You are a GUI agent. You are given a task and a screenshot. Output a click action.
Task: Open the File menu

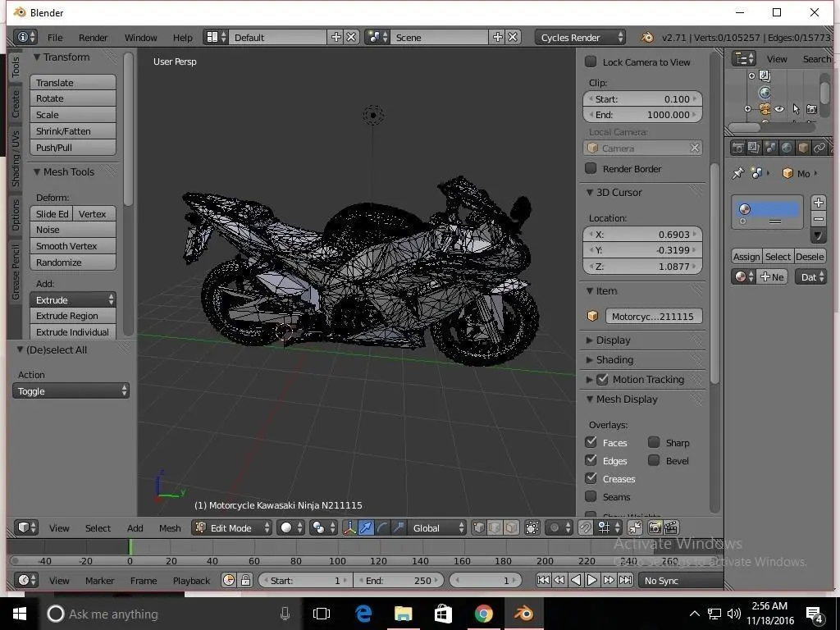coord(55,38)
